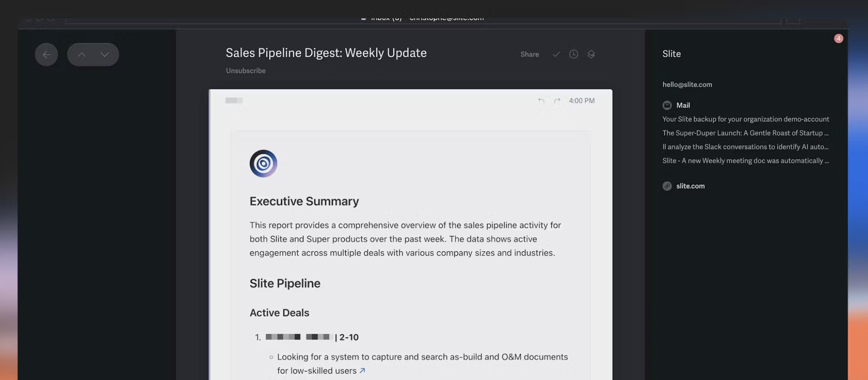868x380 pixels.
Task: Forward using the right curved arrow icon
Action: click(x=557, y=100)
